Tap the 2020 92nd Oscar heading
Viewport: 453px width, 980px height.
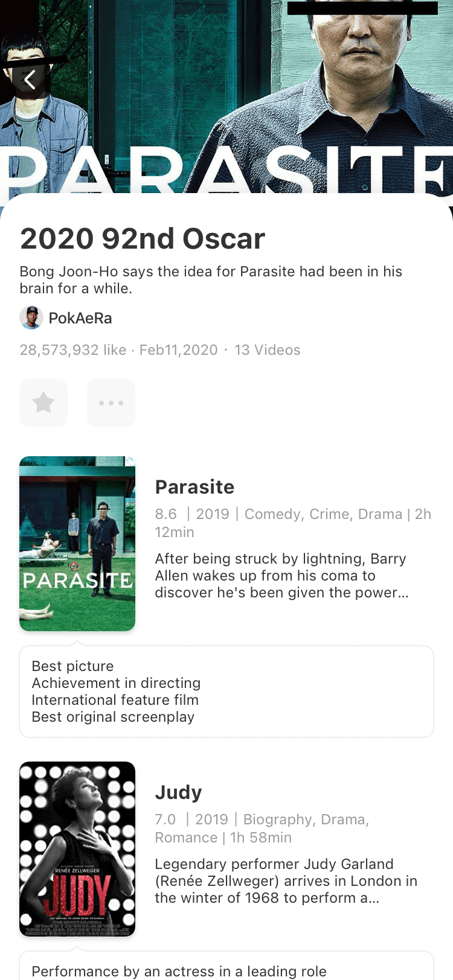(143, 239)
